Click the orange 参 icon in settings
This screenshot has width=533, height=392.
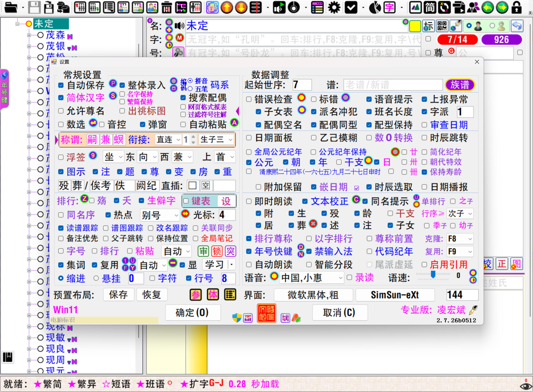(196, 295)
